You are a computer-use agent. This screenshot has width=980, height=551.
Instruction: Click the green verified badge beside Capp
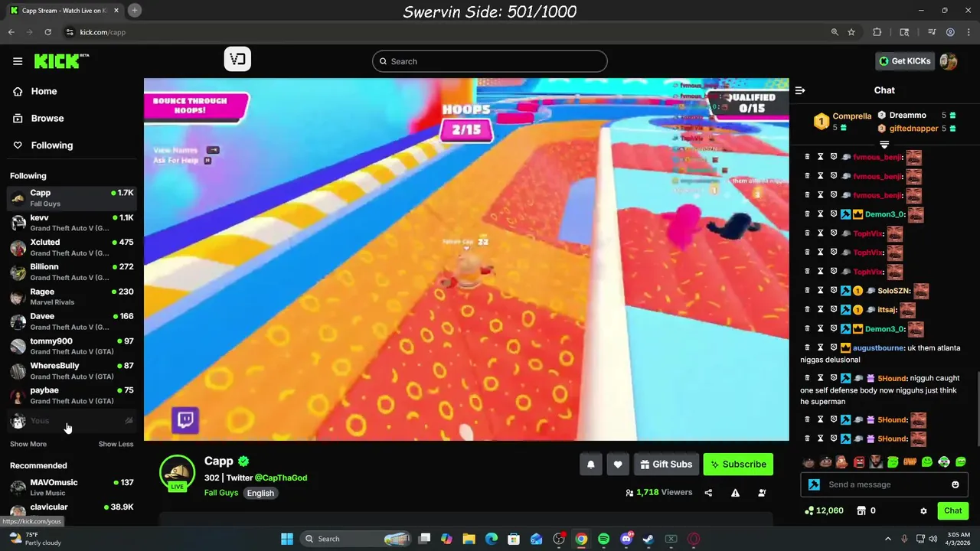(243, 461)
